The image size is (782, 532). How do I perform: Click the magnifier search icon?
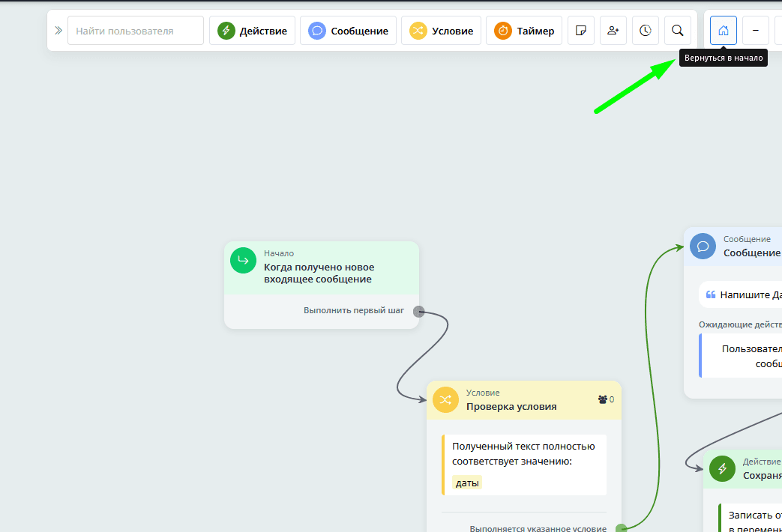[678, 31]
